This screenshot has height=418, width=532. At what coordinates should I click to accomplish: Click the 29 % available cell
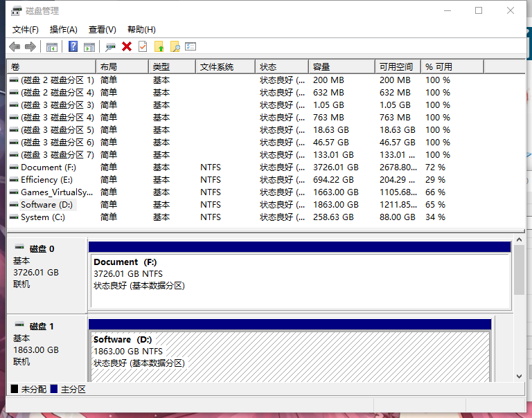coord(435,180)
